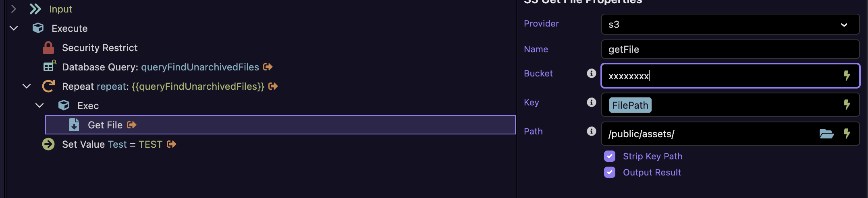Click the Security Restrict lock icon
This screenshot has width=868, height=198.
(x=48, y=48)
